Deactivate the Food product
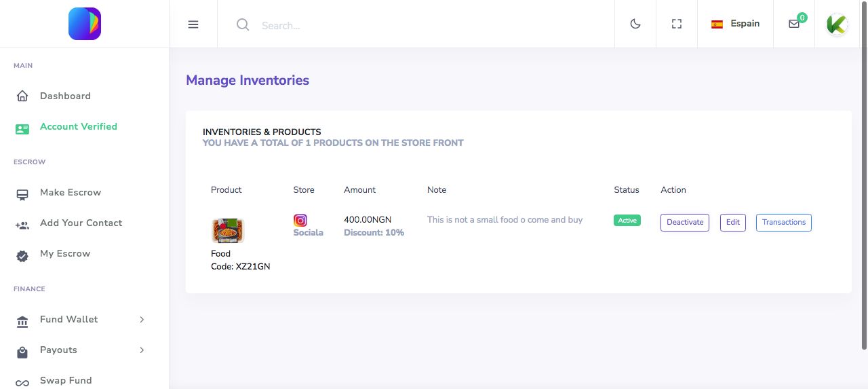868x389 pixels. [685, 223]
